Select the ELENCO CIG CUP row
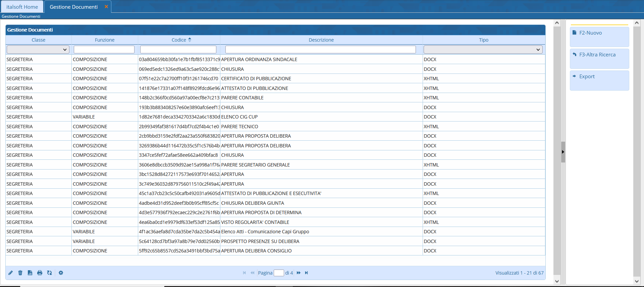This screenshot has height=287, width=644. click(x=239, y=117)
